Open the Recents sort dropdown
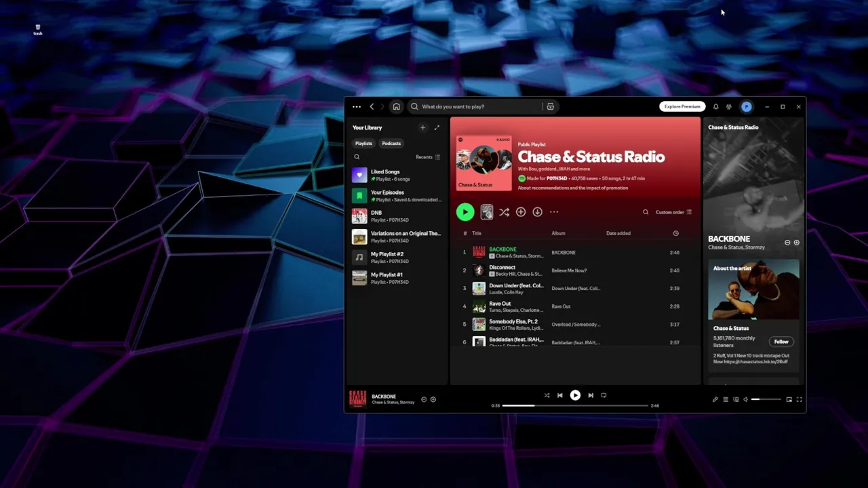This screenshot has width=868, height=488. pos(428,157)
